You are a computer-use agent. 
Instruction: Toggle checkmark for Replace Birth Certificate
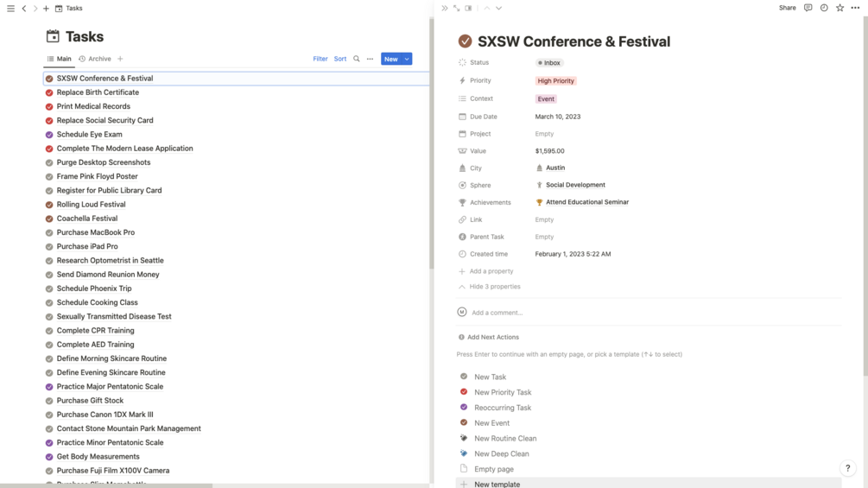click(x=49, y=92)
